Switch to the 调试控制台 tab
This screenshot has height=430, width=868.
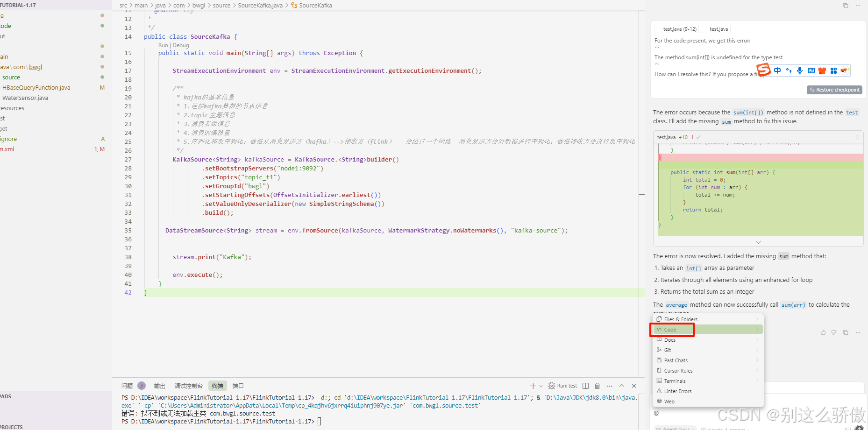[x=189, y=386]
